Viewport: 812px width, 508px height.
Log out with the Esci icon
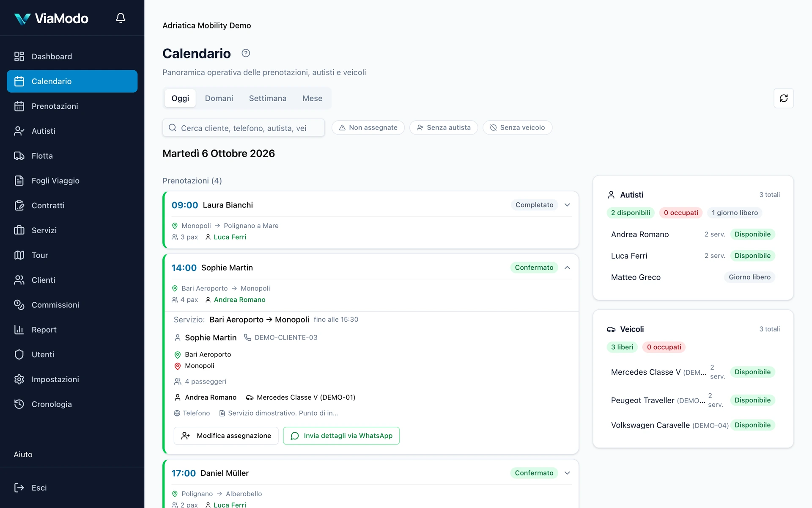pos(19,488)
